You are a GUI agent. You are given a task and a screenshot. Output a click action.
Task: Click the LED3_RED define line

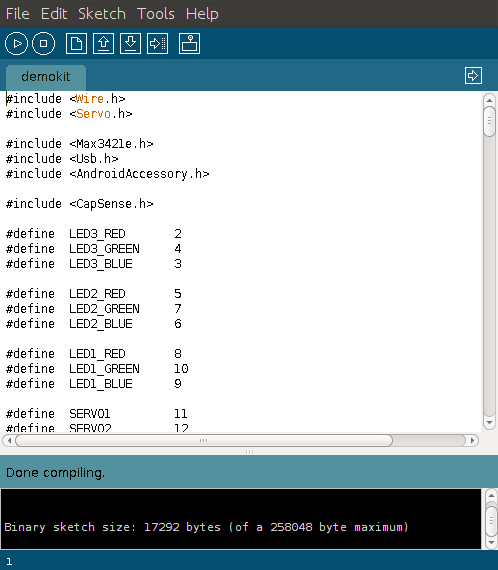point(94,234)
